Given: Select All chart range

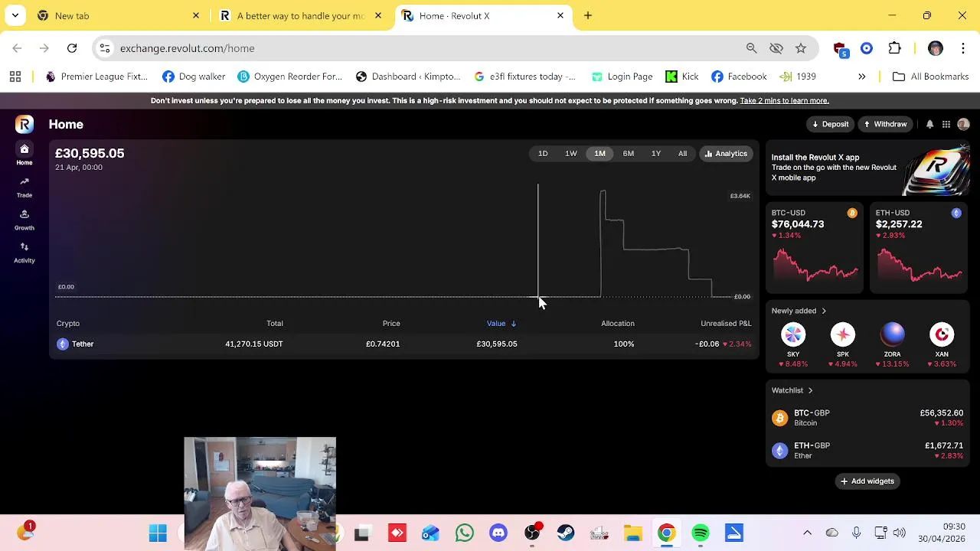Looking at the screenshot, I should tap(682, 154).
